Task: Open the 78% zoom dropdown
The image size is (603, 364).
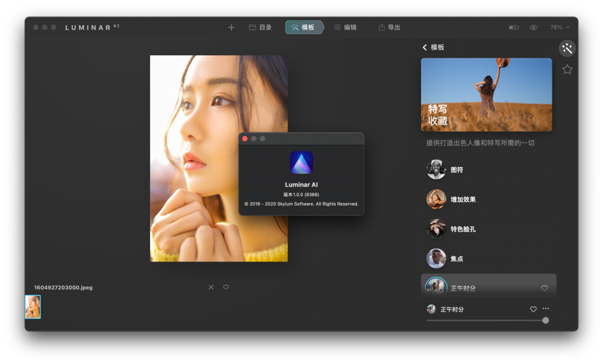Action: [x=559, y=27]
